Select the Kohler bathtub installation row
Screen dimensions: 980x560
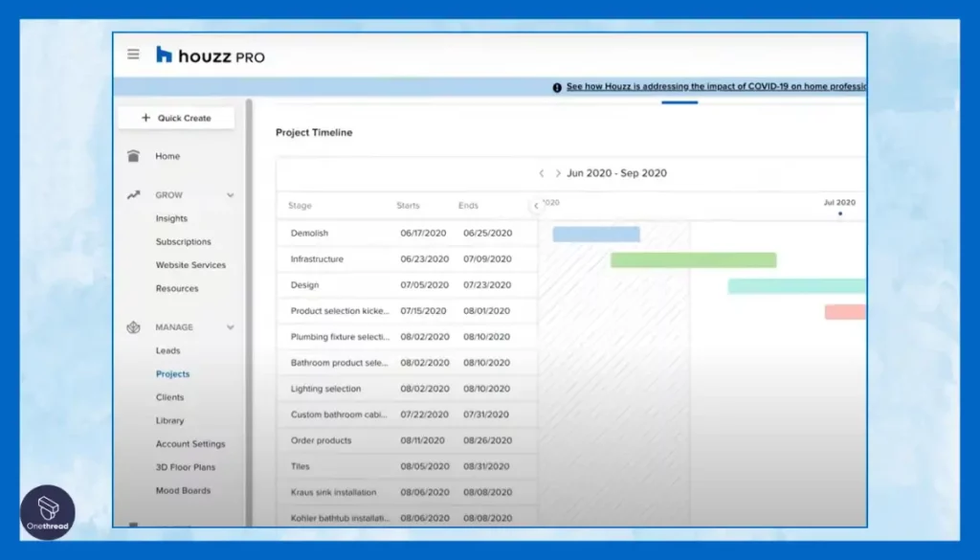(x=407, y=518)
